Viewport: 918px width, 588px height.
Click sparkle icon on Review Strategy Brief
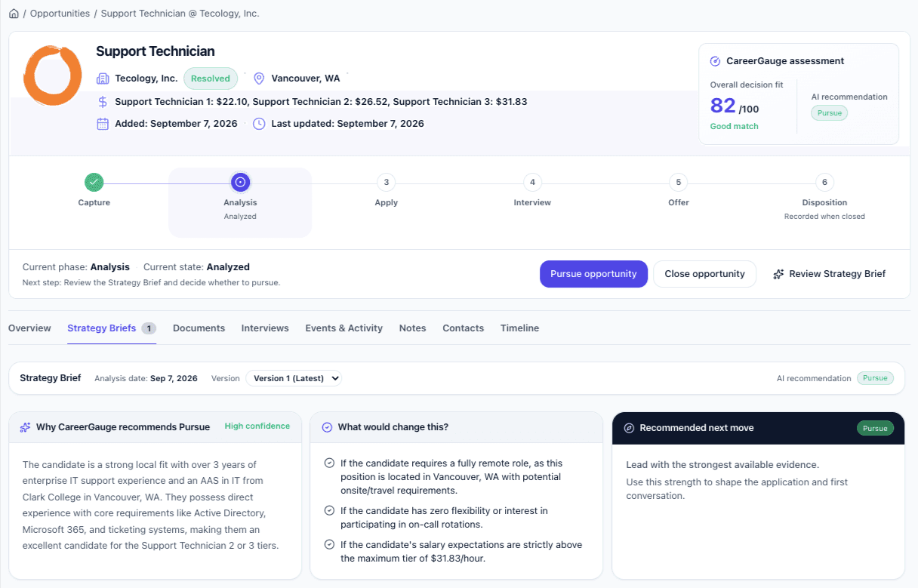(778, 274)
